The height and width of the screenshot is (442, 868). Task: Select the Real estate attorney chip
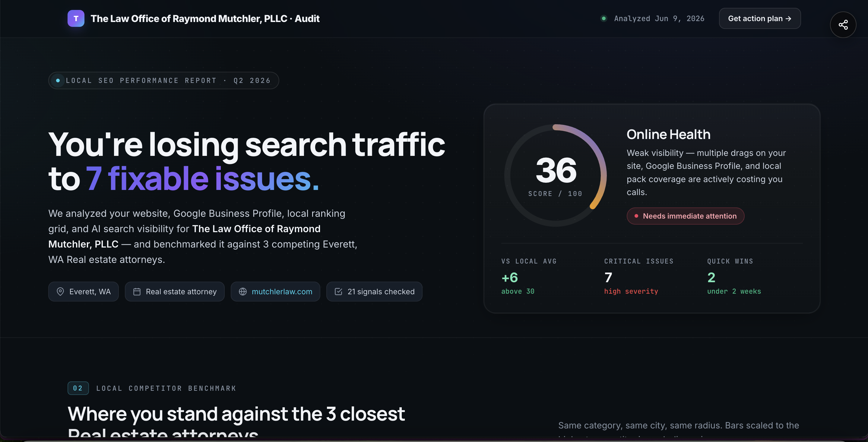(175, 292)
